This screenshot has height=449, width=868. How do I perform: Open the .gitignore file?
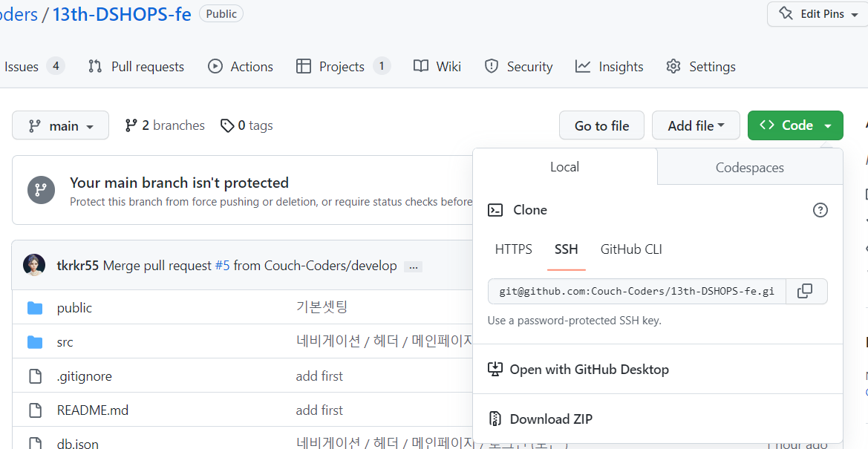click(x=84, y=376)
